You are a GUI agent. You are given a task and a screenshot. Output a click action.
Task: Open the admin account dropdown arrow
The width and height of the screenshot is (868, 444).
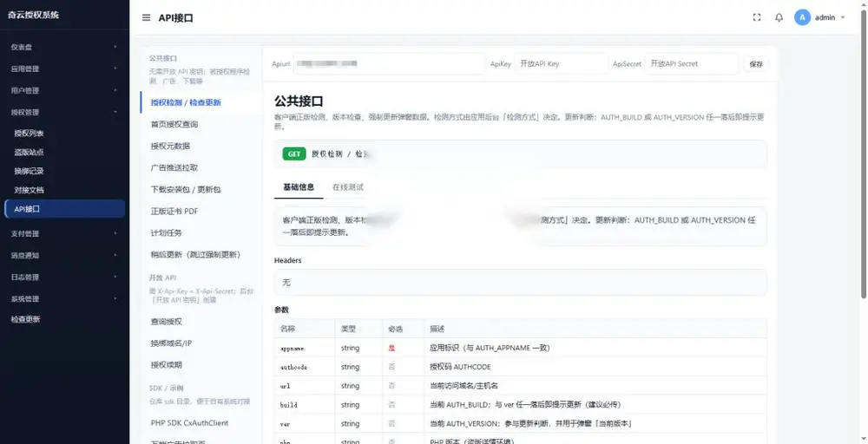tap(843, 17)
